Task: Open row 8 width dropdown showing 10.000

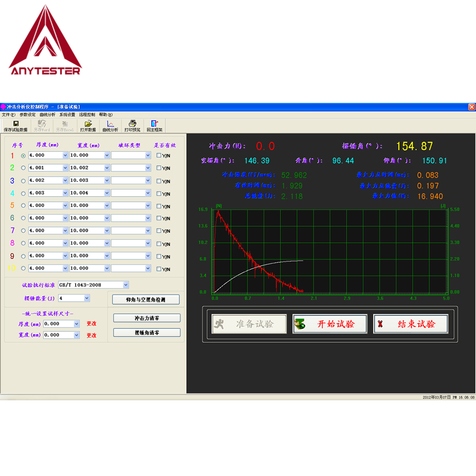Action: (107, 243)
